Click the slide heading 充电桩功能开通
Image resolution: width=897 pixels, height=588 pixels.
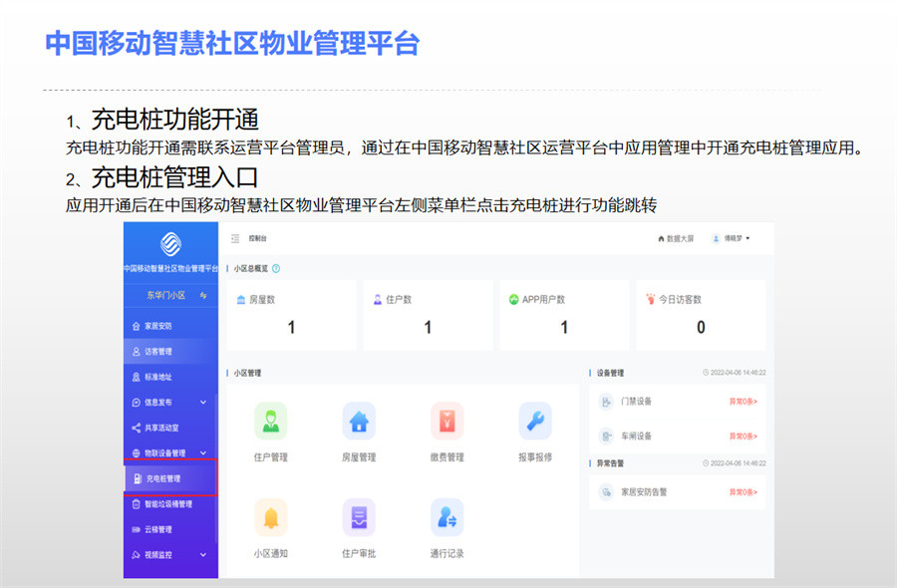[175, 120]
